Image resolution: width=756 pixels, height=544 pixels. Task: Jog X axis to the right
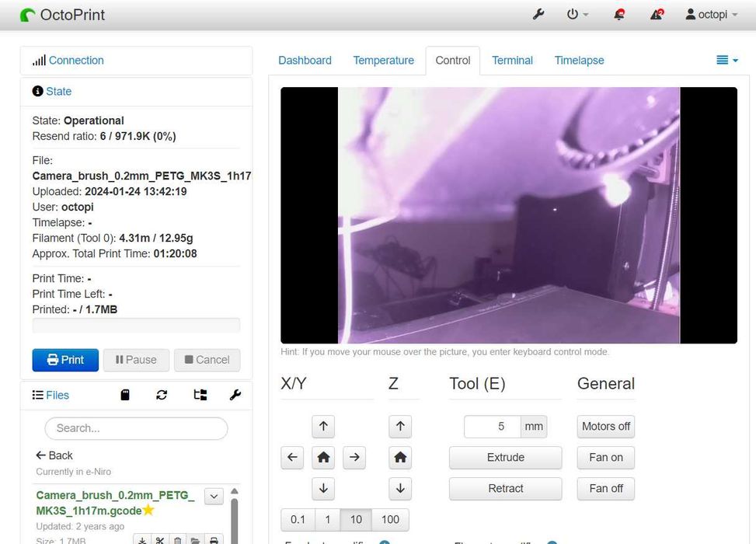click(x=354, y=457)
